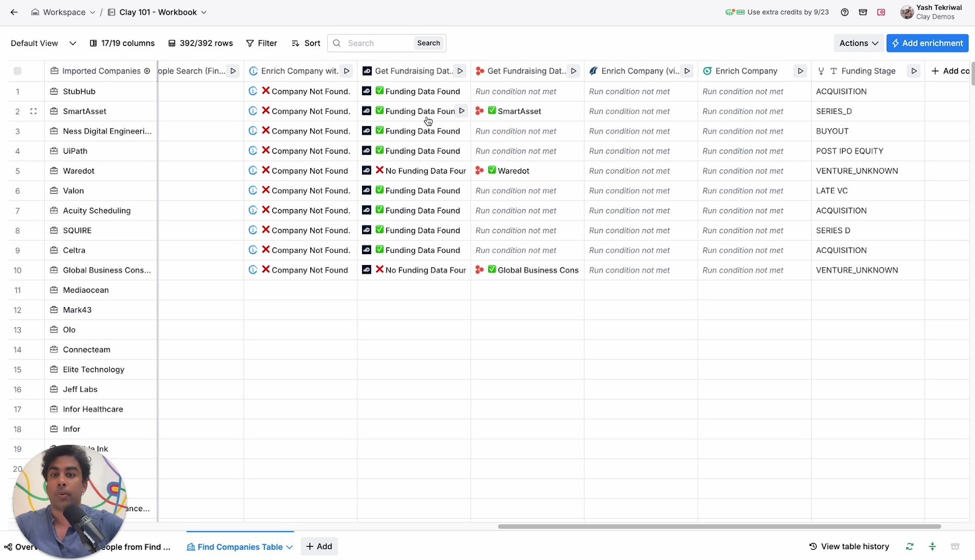This screenshot has width=975, height=560.
Task: Select the Connecteam company cell
Action: pos(101,350)
